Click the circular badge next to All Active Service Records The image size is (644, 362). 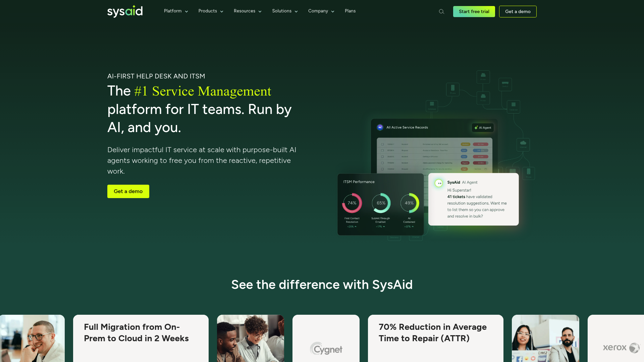pyautogui.click(x=380, y=127)
